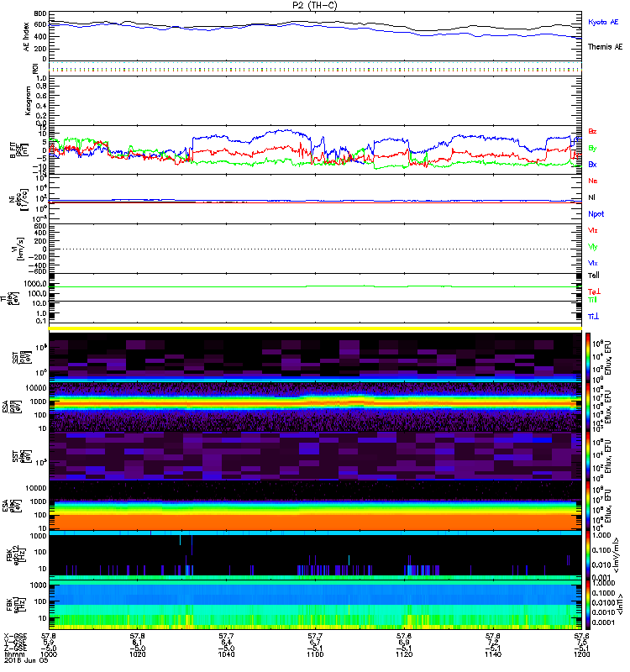
Task: Click the blue Bx legend label
Action: (592, 165)
